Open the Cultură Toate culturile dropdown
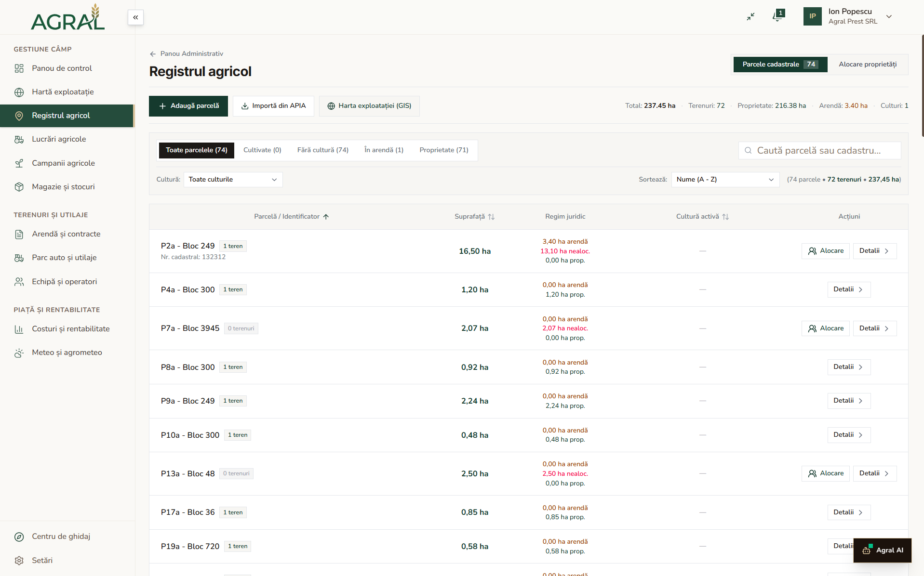This screenshot has height=576, width=924. tap(233, 180)
